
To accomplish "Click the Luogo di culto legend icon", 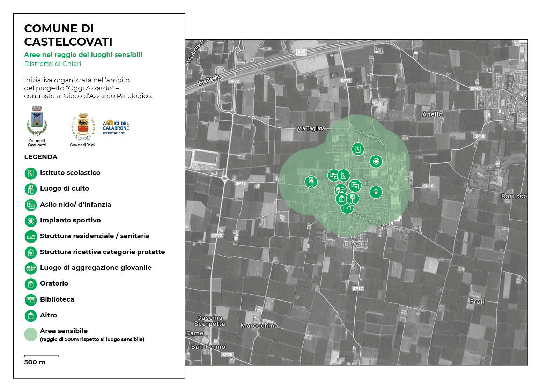I will (31, 189).
